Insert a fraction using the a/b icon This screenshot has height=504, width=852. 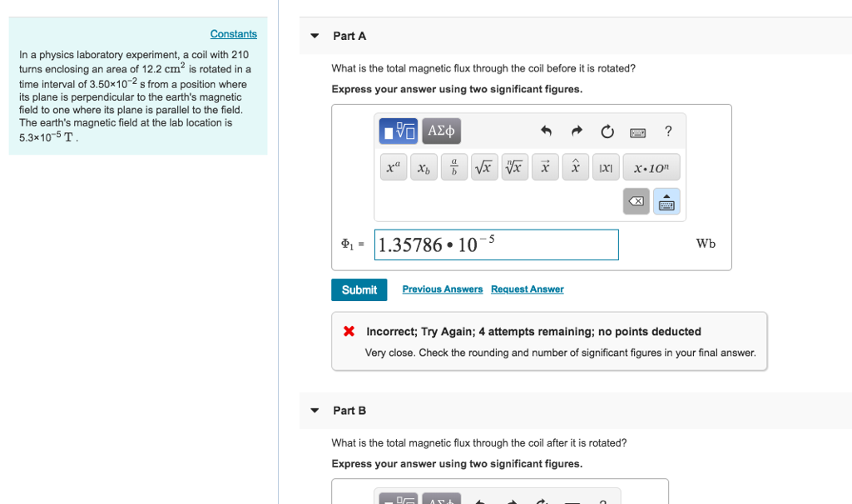pos(453,166)
